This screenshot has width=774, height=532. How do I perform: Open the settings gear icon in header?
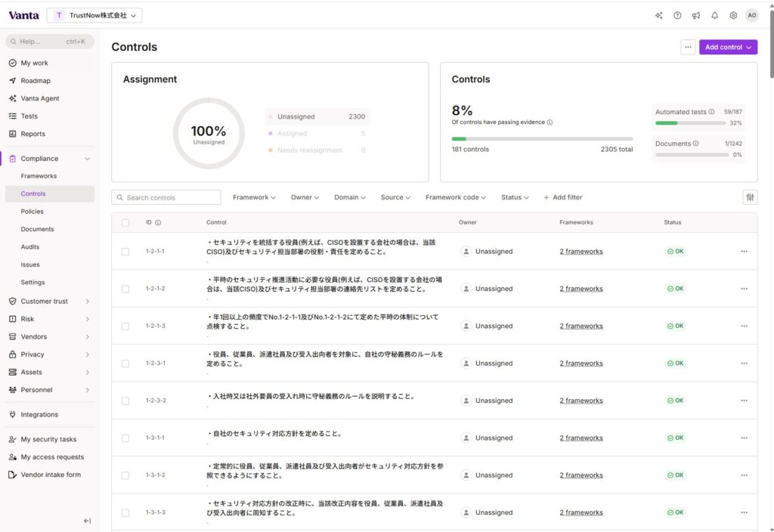732,15
